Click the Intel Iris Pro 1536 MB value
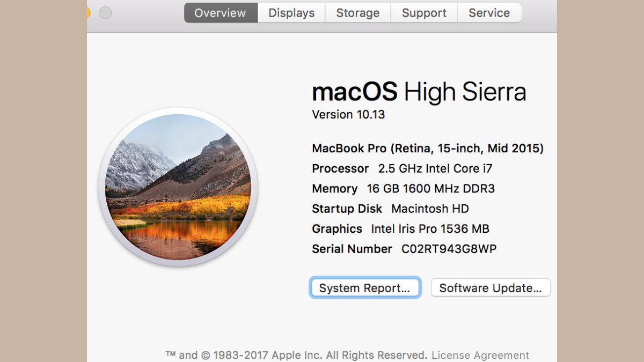644x362 pixels. [430, 229]
